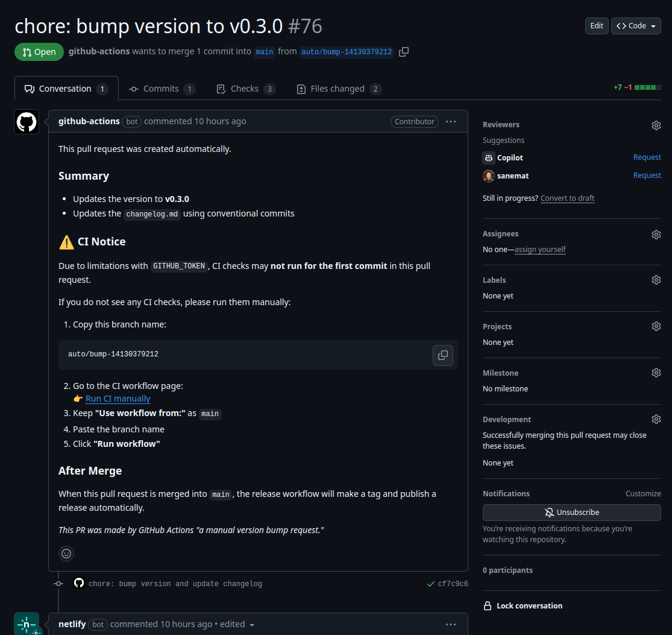Open Labels settings gear
672x635 pixels.
tap(656, 280)
